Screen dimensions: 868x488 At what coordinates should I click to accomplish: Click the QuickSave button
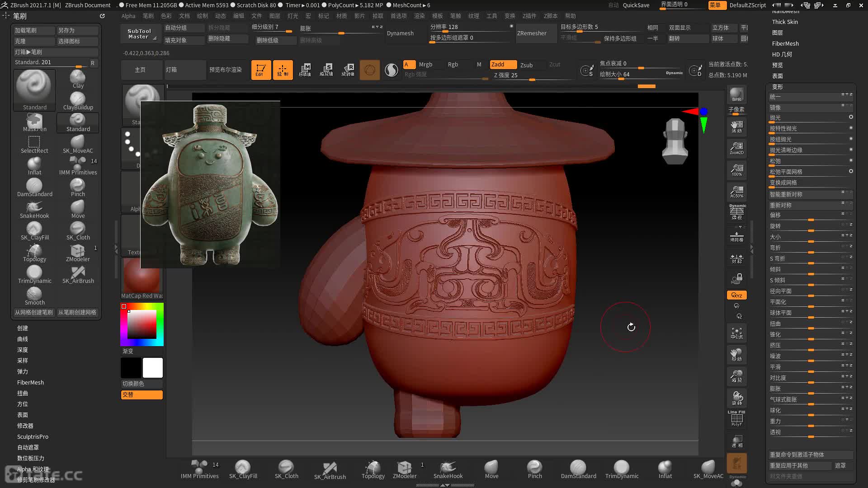[636, 5]
